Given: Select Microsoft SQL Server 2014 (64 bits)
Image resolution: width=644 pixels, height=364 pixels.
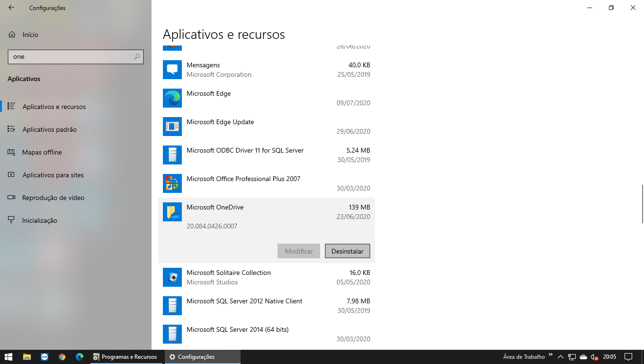Looking at the screenshot, I should pos(237,329).
